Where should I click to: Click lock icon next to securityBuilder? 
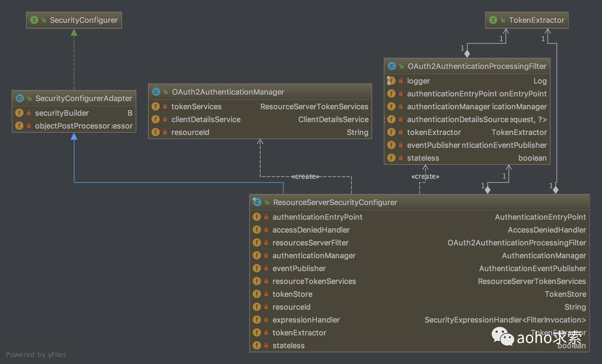point(29,113)
